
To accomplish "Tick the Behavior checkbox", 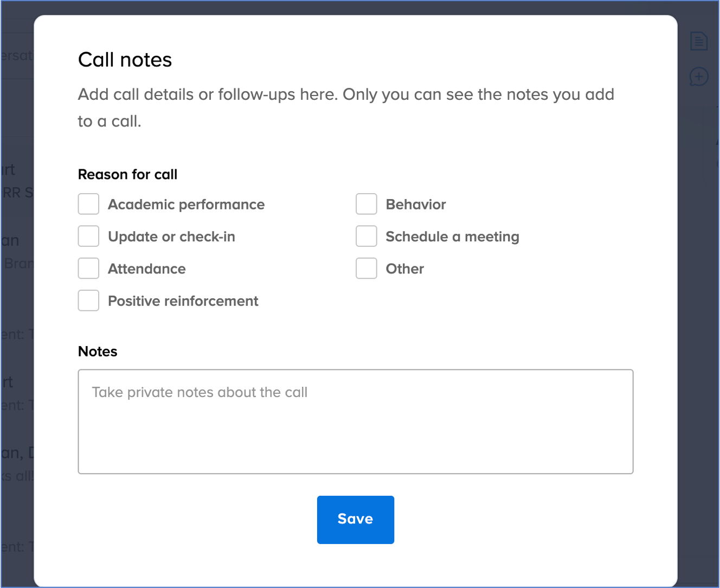I will (366, 204).
